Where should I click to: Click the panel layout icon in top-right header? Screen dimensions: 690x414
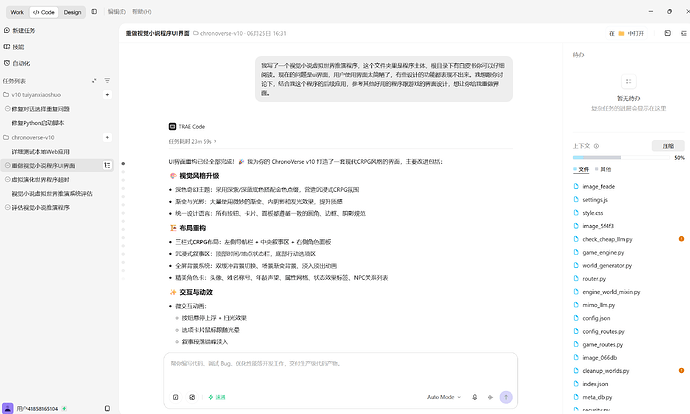(668, 33)
